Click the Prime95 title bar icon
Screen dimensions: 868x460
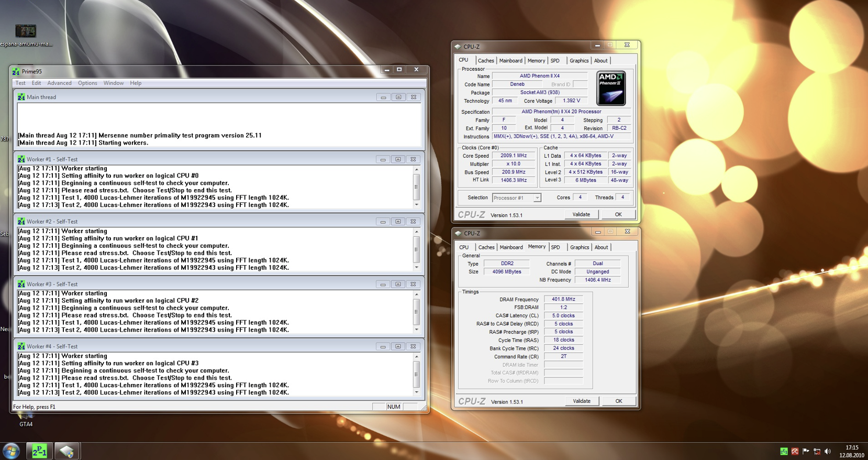(16, 71)
